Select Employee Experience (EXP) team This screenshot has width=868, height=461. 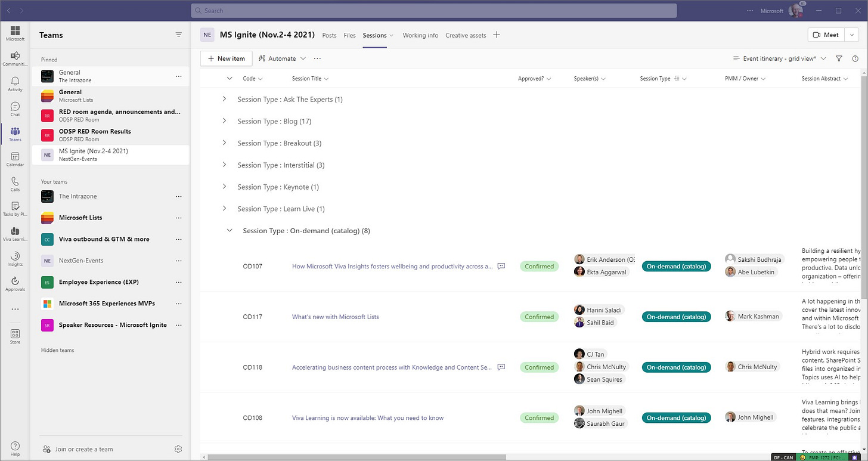point(110,282)
